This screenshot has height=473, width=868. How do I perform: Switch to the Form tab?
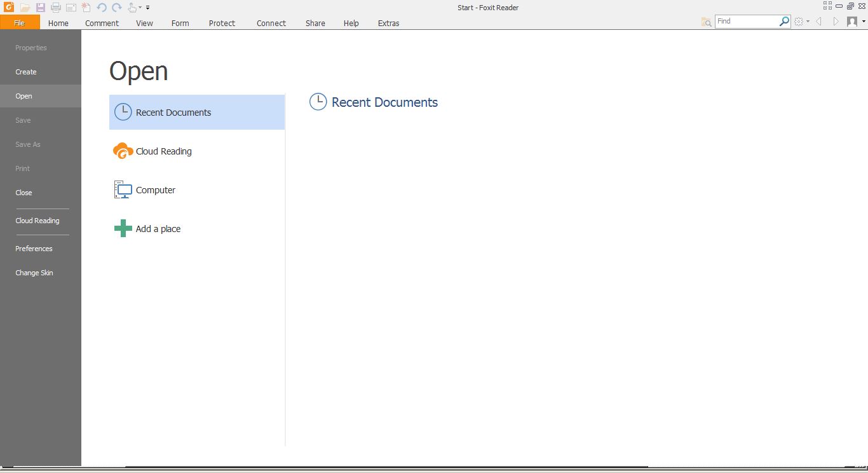[180, 23]
